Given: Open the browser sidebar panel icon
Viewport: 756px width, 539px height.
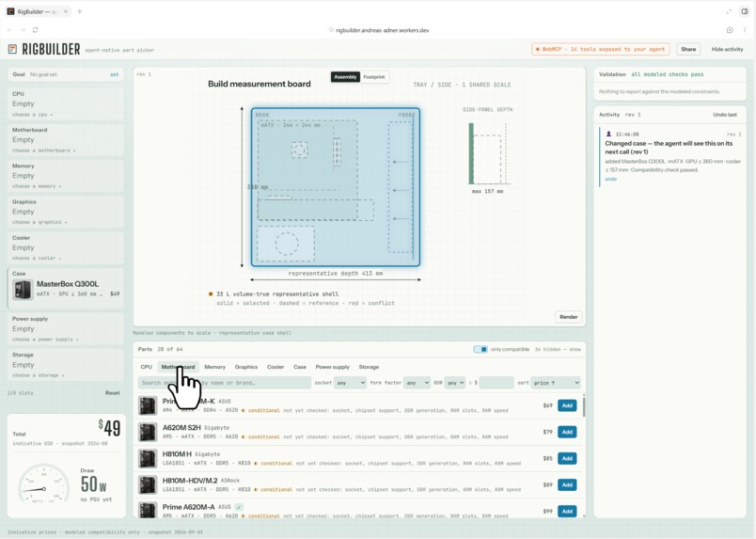Looking at the screenshot, I should pyautogui.click(x=745, y=11).
